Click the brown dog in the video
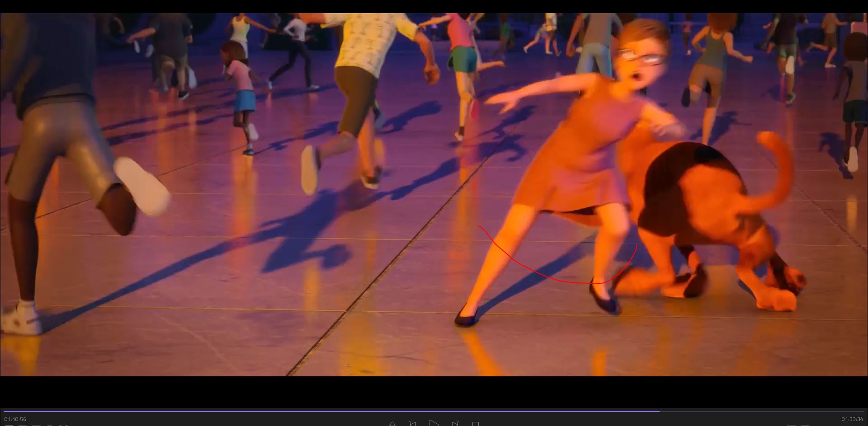Image resolution: width=868 pixels, height=426 pixels. 705,212
